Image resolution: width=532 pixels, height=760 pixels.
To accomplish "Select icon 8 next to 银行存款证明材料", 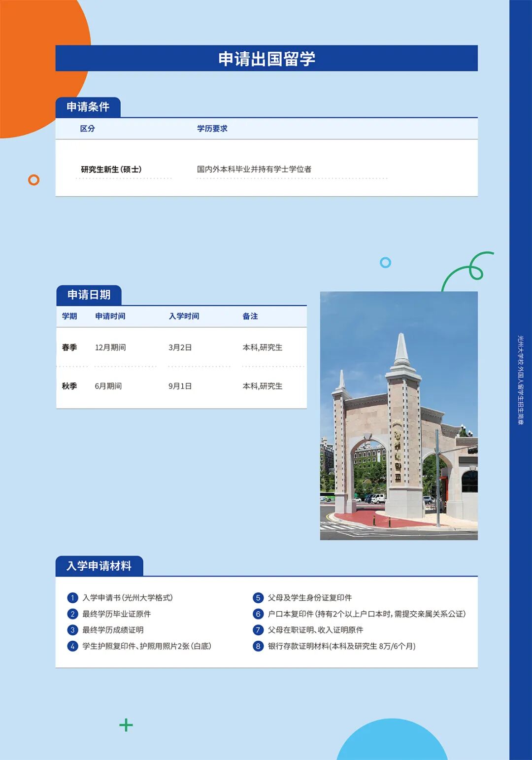I will click(257, 646).
